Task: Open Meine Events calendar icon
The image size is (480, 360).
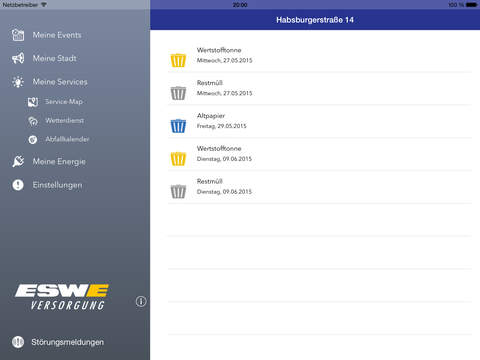Action: click(x=18, y=35)
